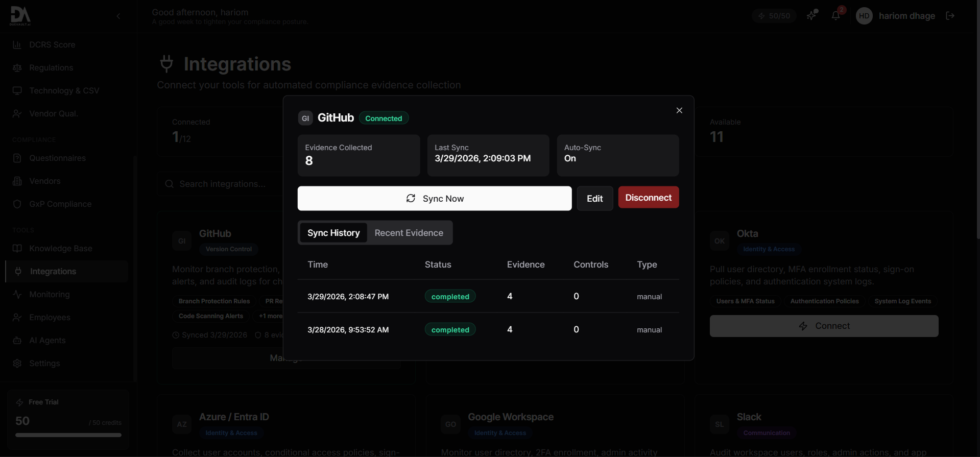Collapse the sidebar with chevron arrow
The width and height of the screenshot is (980, 457).
118,16
